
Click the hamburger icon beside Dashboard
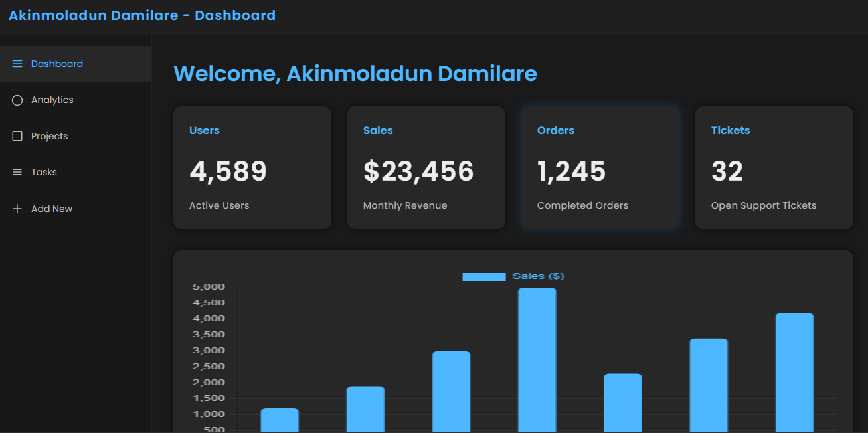(x=17, y=64)
